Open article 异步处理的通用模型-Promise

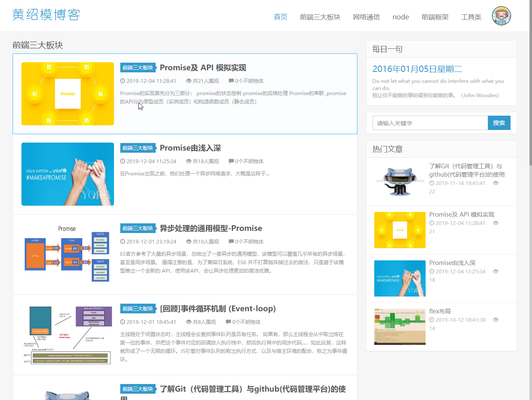[x=211, y=228]
